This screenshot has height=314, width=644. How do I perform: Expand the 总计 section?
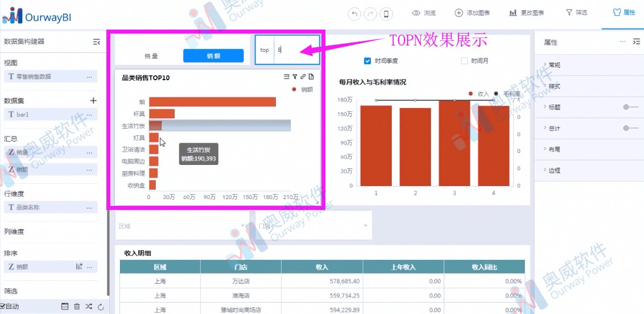[555, 129]
